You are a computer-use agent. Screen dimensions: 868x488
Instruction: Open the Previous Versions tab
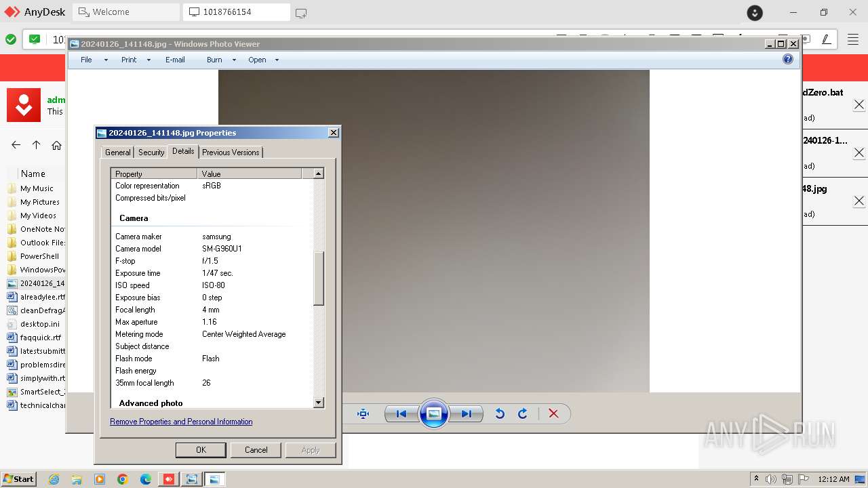pos(231,152)
